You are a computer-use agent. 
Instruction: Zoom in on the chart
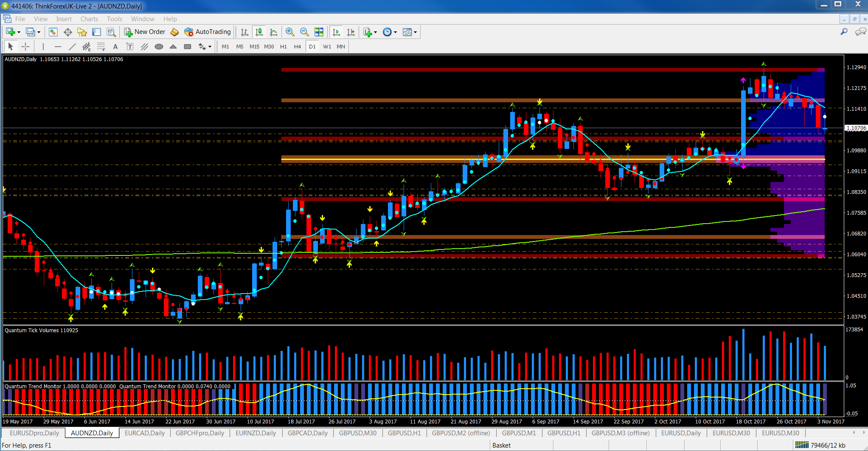(290, 32)
